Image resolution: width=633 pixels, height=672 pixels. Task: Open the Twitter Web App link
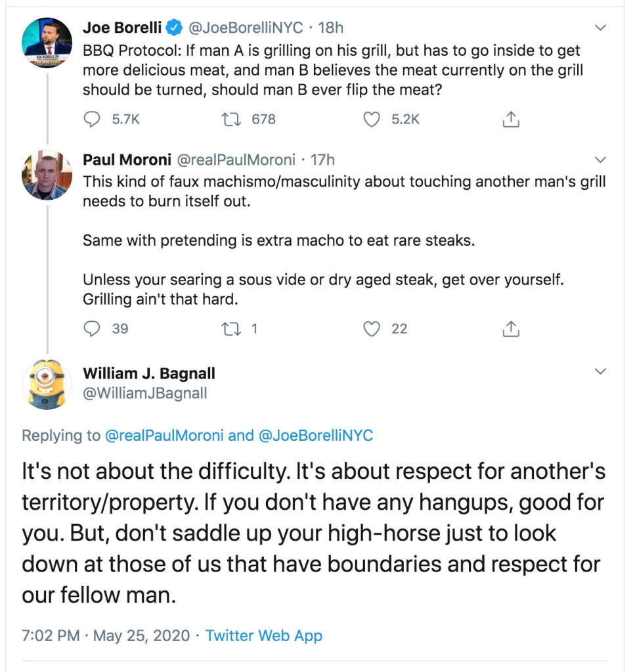pyautogui.click(x=263, y=636)
